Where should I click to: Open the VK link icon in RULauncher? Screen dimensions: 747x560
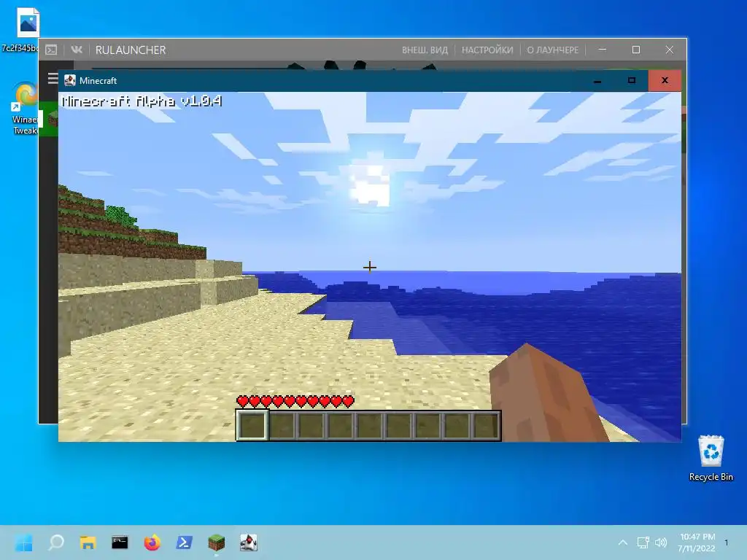(76, 50)
